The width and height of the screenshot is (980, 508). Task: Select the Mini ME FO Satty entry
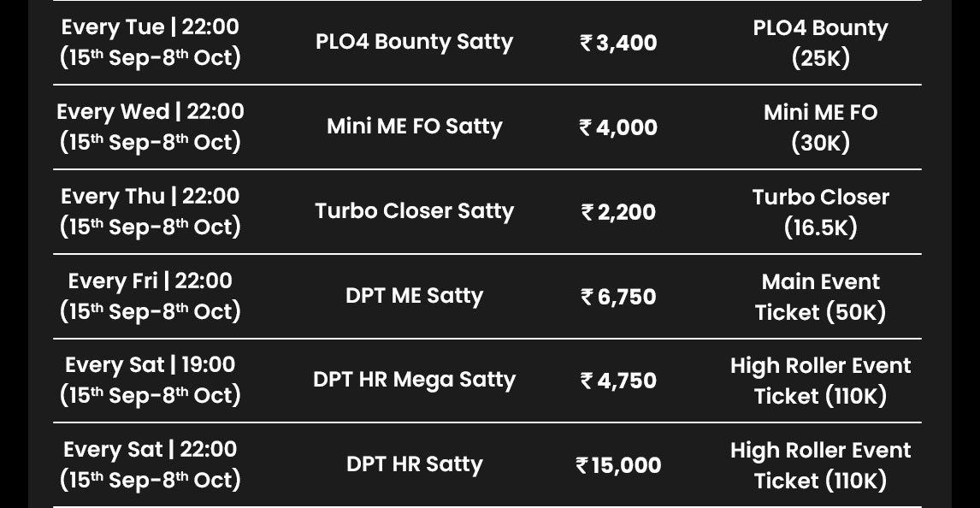coord(415,127)
